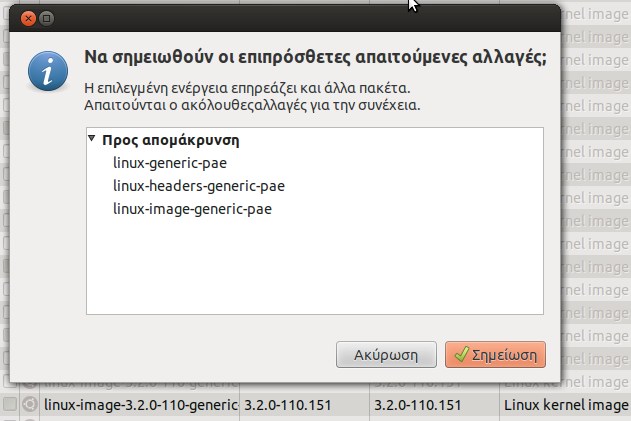Click the dialog's maximize window button
Screen dimensions: 631x421
(x=46, y=18)
